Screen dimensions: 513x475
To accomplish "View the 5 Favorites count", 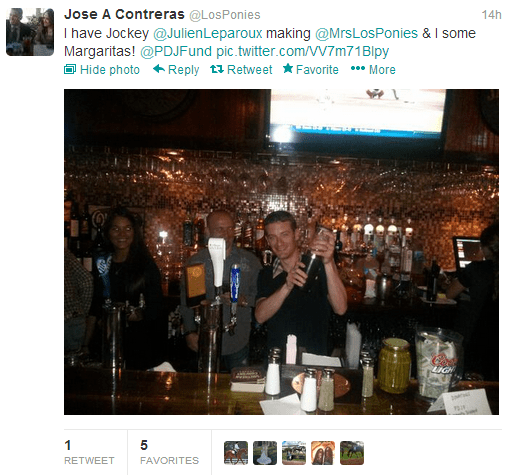I will (169, 452).
